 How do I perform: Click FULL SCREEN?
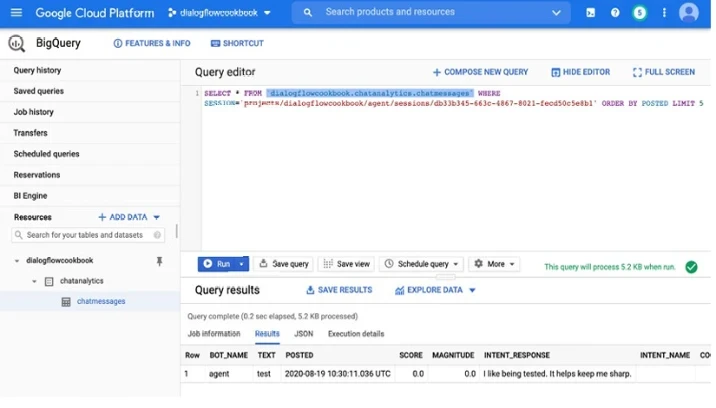pyautogui.click(x=664, y=72)
